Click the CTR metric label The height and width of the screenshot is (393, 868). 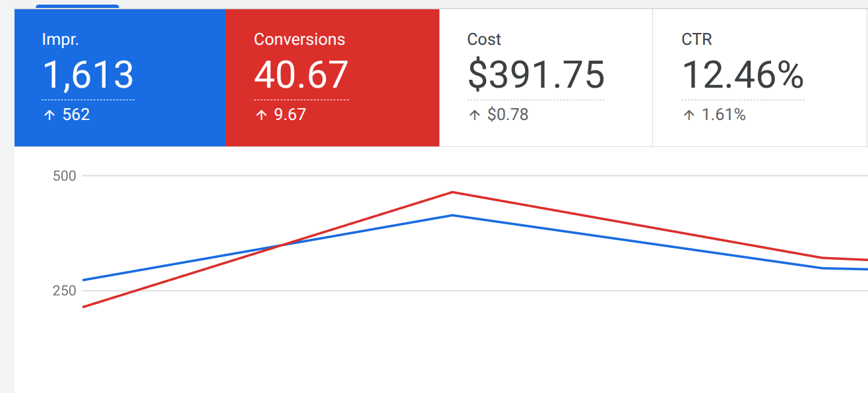[697, 40]
